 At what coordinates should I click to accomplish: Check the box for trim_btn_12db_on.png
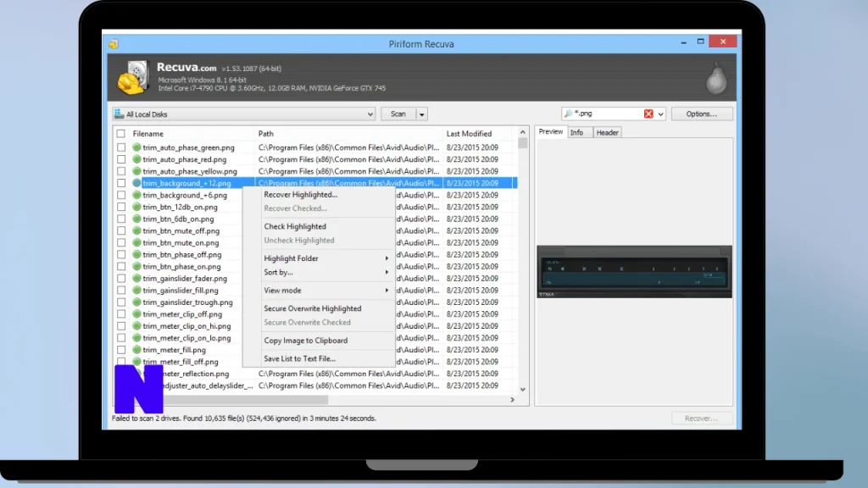coord(120,207)
